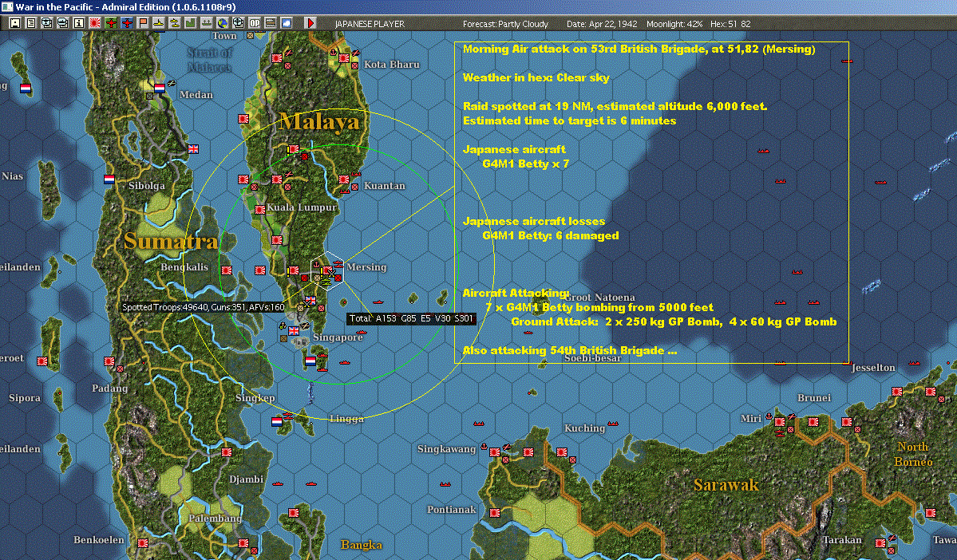Click the Sarawak region label
This screenshot has height=560, width=957.
coord(726,485)
